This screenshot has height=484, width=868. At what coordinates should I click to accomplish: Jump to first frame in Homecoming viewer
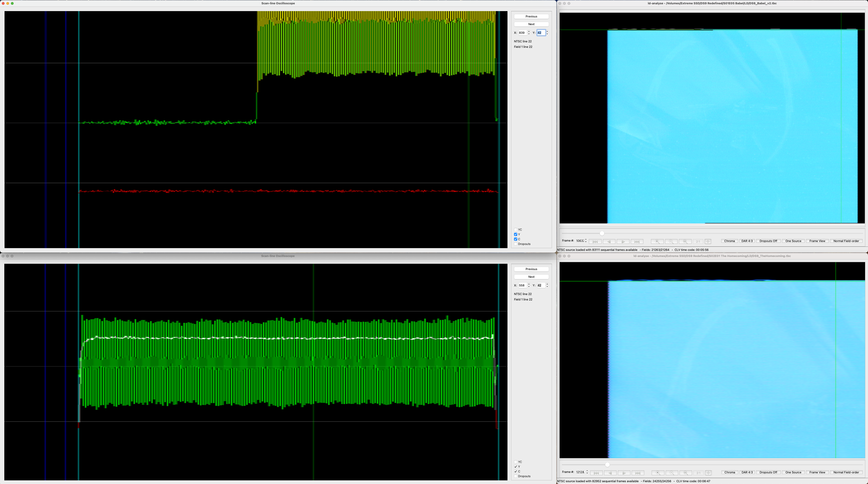tap(596, 472)
